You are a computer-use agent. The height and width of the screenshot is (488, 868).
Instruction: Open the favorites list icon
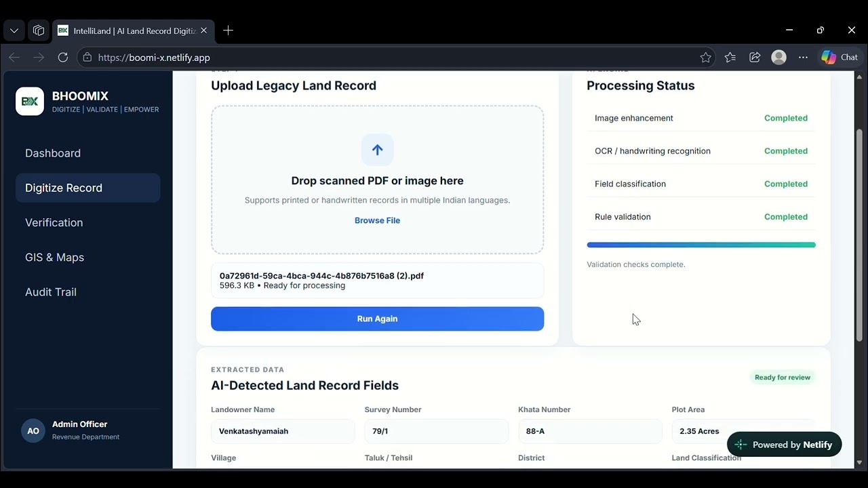tap(730, 58)
